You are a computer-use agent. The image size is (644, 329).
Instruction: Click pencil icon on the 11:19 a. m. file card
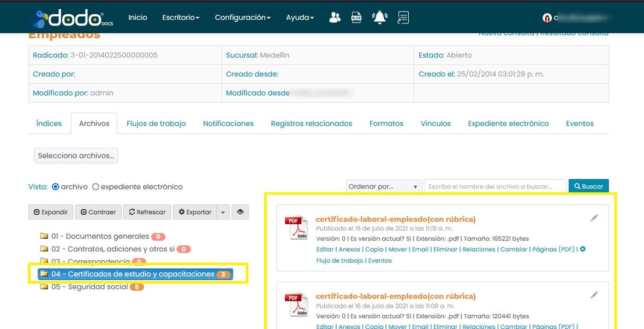[x=594, y=218]
